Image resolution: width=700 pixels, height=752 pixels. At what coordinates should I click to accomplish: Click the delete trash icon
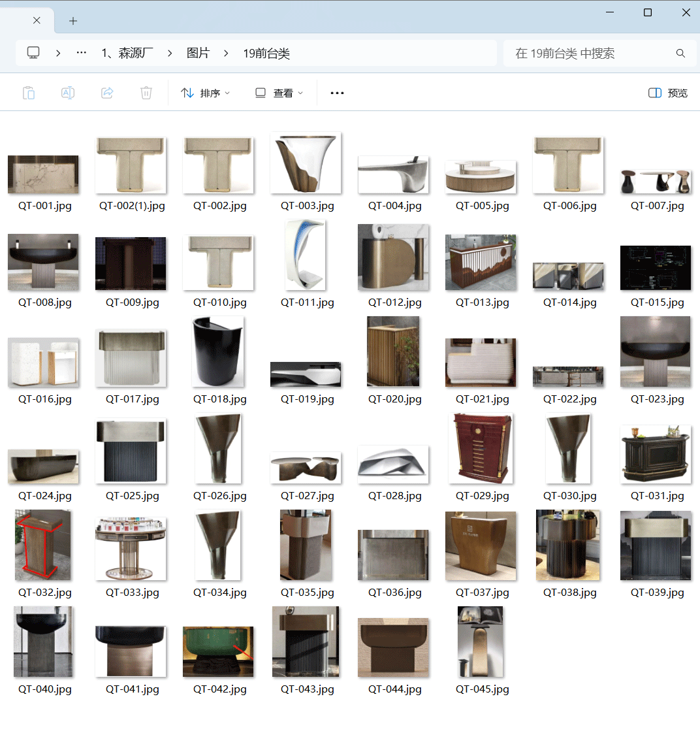(x=146, y=93)
